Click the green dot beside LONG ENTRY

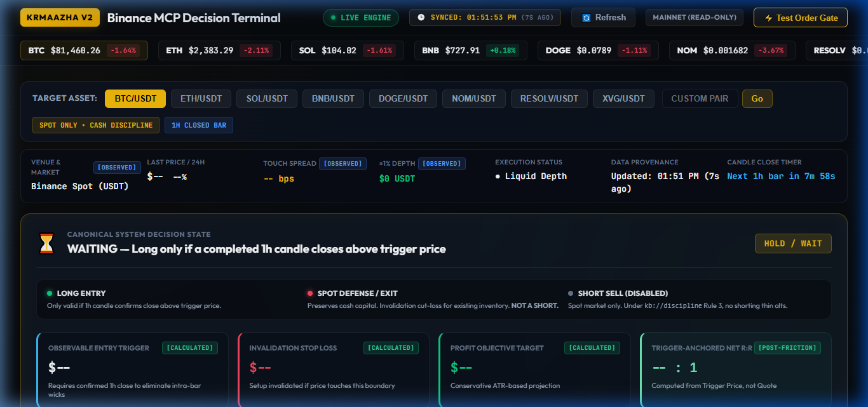tap(50, 293)
